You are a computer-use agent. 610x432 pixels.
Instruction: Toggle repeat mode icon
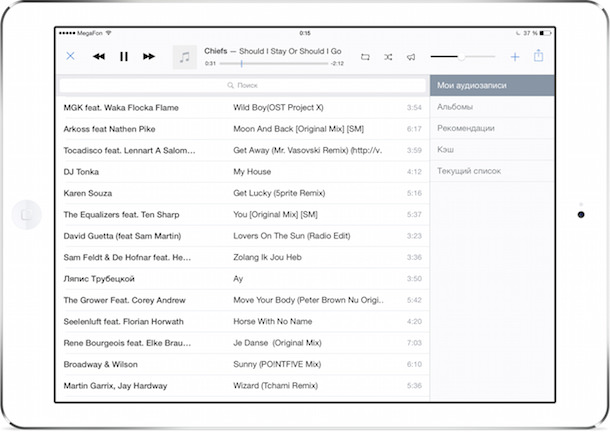coord(365,57)
